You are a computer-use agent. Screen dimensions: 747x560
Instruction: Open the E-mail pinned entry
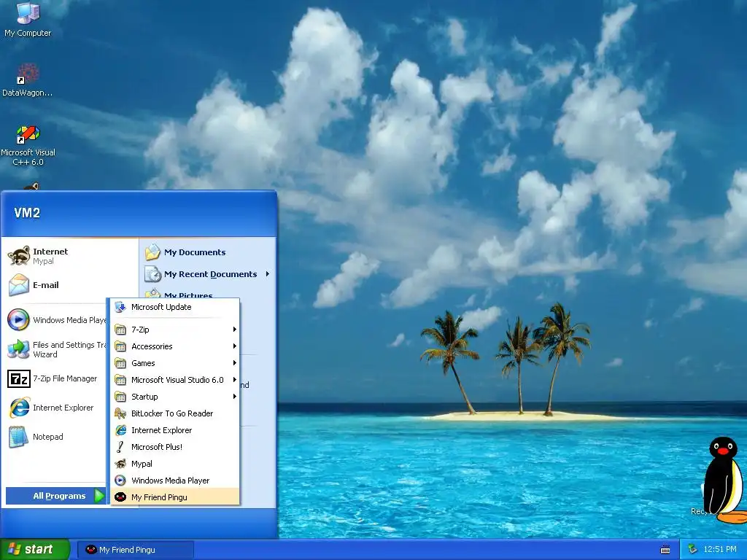point(70,285)
